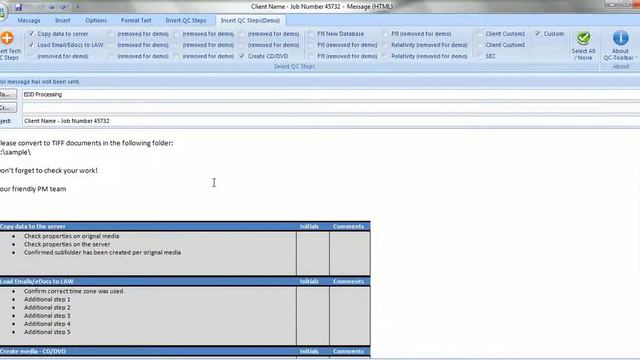The height and width of the screenshot is (360, 640).
Task: Click the To... recipients button
Action: tap(8, 94)
